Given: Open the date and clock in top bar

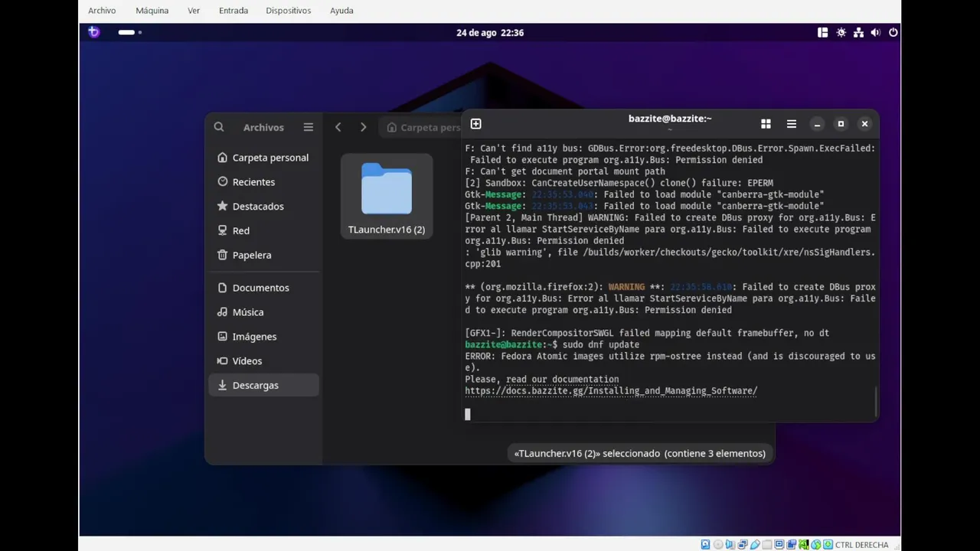Looking at the screenshot, I should click(490, 32).
